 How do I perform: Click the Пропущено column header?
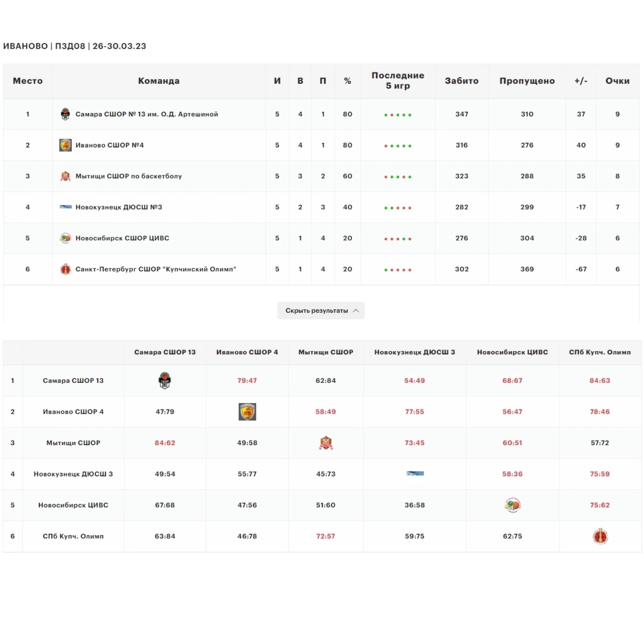[527, 81]
